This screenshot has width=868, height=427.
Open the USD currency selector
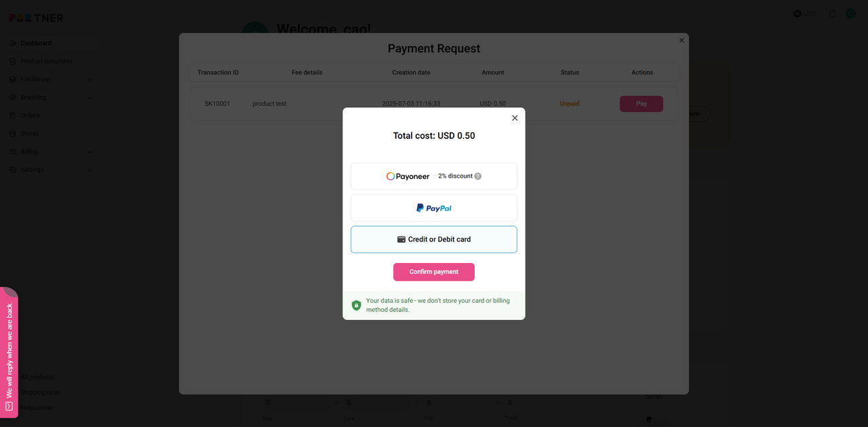pos(805,14)
